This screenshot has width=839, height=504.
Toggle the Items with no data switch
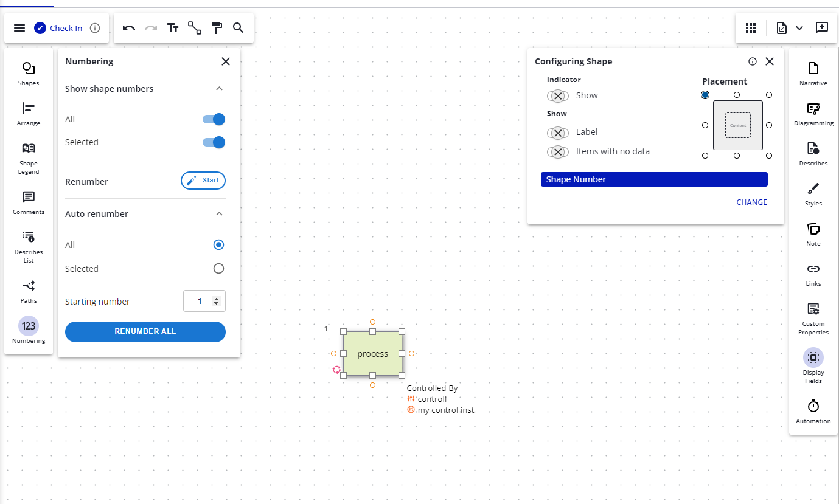pos(558,151)
